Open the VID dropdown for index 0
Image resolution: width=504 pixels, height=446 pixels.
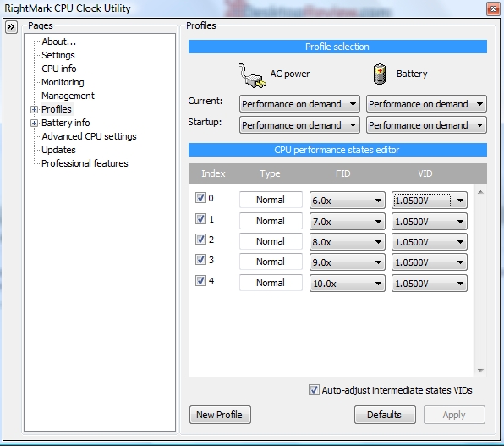[429, 201]
